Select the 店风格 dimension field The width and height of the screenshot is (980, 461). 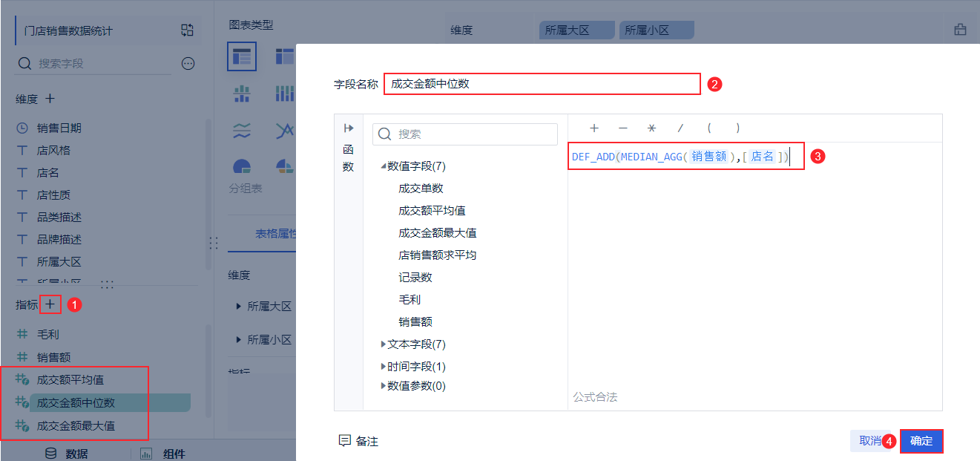pyautogui.click(x=53, y=150)
